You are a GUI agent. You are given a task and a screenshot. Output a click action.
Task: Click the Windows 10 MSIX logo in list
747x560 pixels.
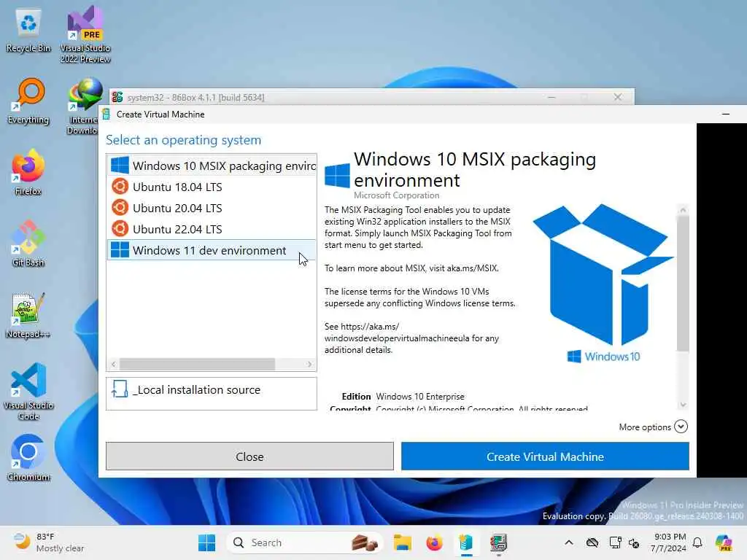(120, 166)
